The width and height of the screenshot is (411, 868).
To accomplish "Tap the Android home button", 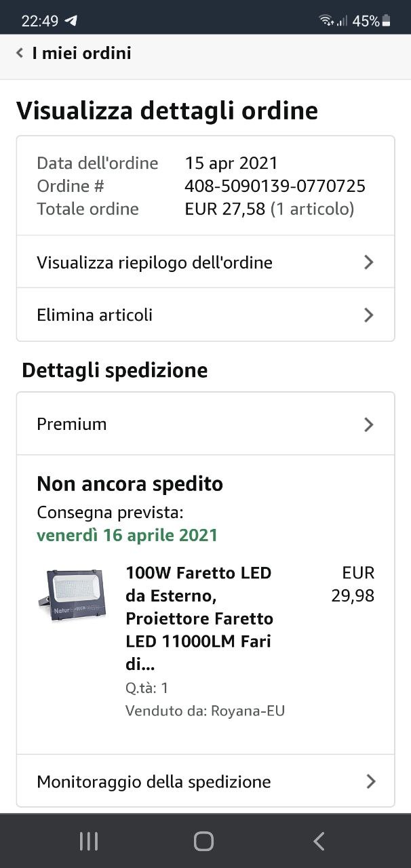I will [204, 841].
